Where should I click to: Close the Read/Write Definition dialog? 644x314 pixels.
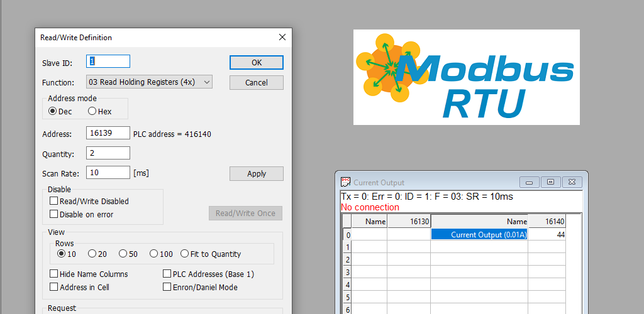click(x=282, y=37)
